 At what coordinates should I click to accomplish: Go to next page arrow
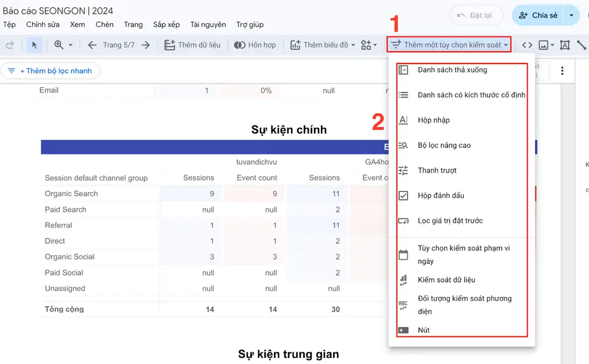click(x=145, y=45)
